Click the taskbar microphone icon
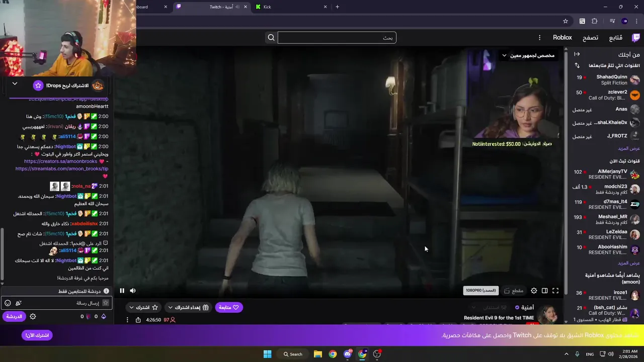The image size is (644, 362). tap(577, 354)
